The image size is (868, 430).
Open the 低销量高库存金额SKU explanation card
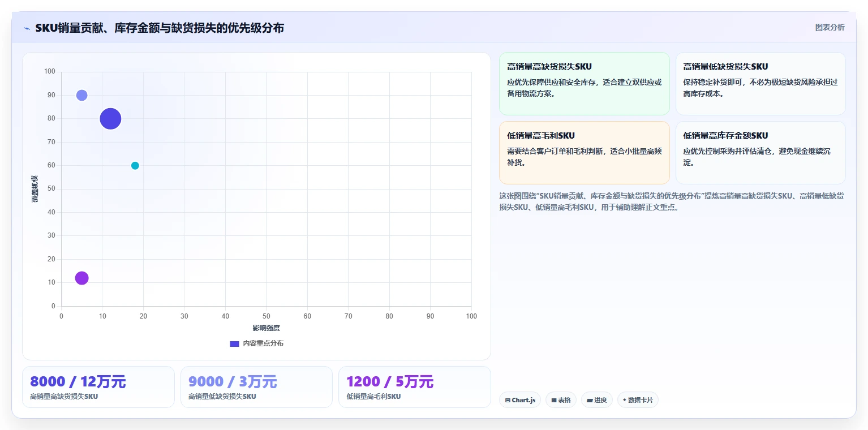coord(760,153)
